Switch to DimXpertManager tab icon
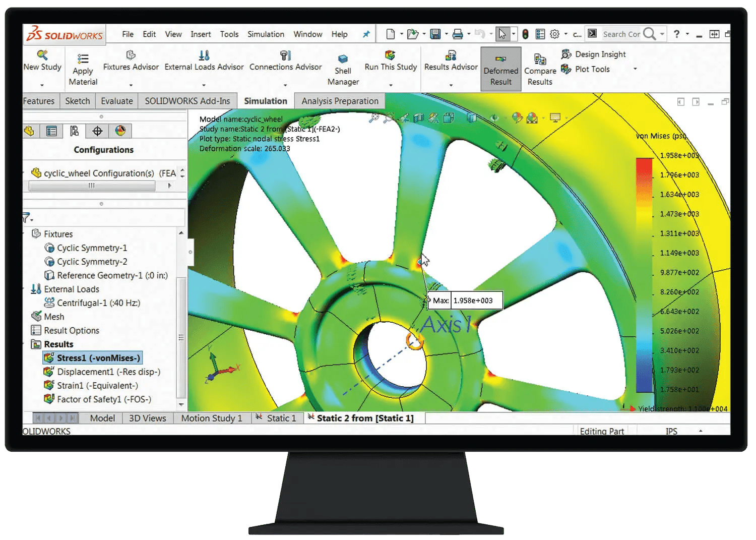756x540 pixels. (97, 131)
